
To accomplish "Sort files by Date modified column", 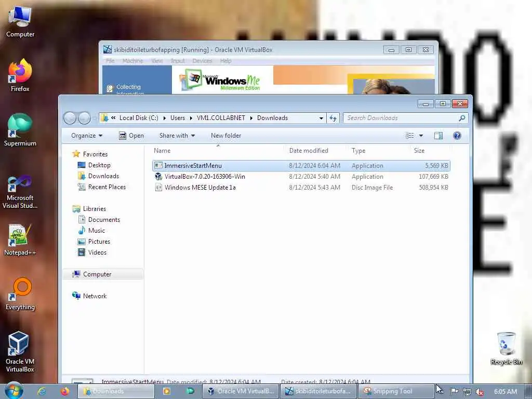I will click(x=315, y=151).
